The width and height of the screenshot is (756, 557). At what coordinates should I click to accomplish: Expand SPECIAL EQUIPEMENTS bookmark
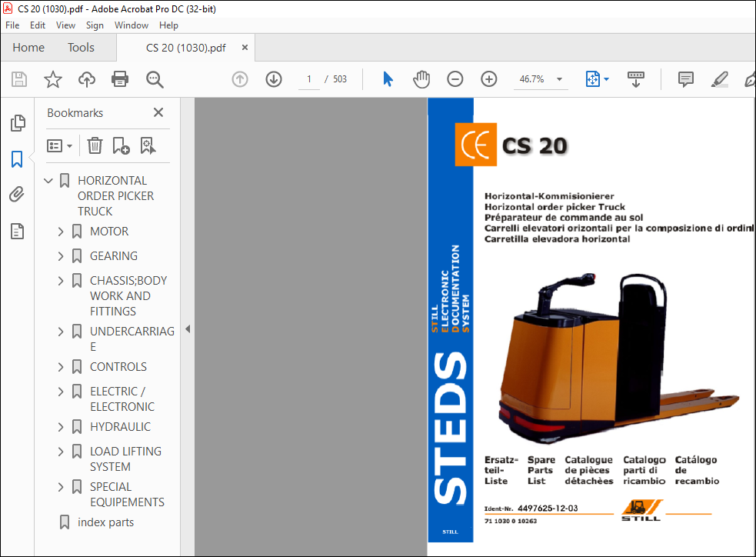pos(61,487)
